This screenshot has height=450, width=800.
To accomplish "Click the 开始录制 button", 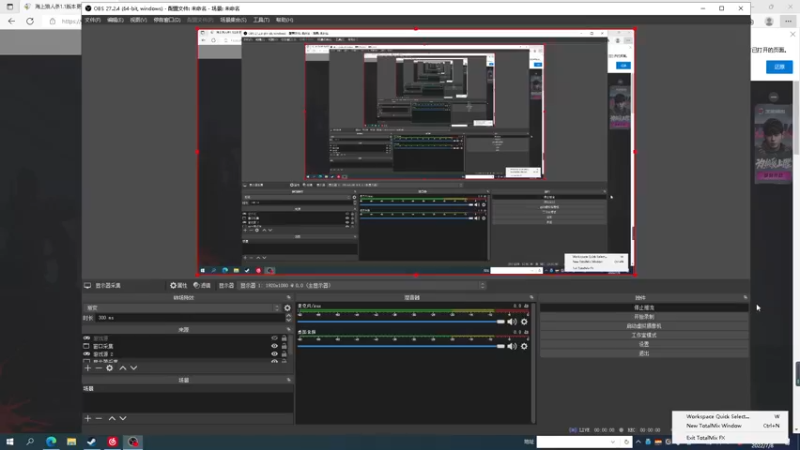I will [x=644, y=317].
